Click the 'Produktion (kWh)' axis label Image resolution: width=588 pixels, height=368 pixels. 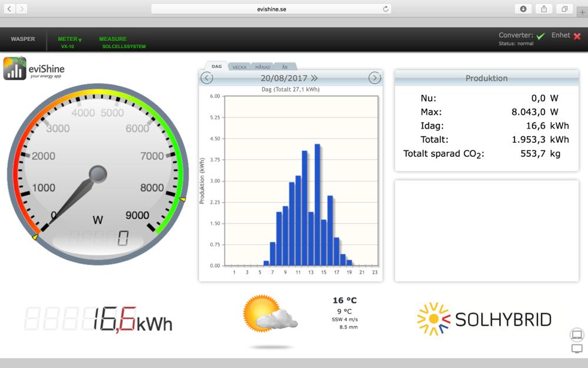pyautogui.click(x=201, y=181)
